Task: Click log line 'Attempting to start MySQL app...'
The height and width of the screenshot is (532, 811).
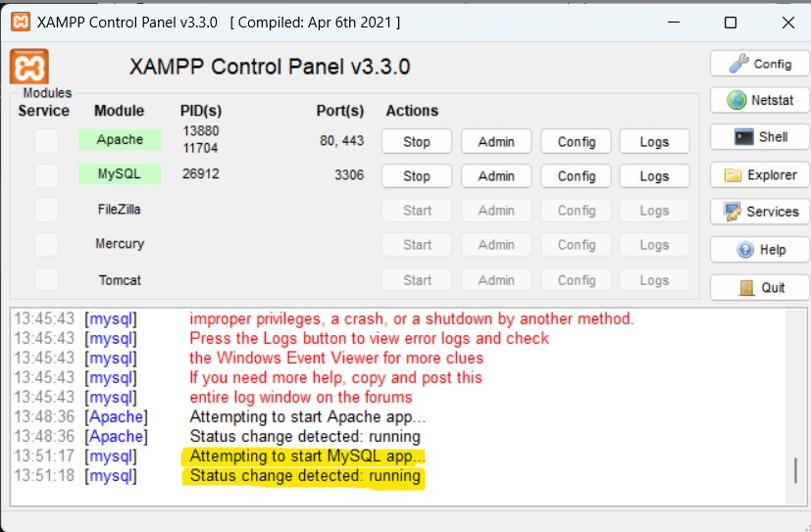Action: [x=307, y=457]
